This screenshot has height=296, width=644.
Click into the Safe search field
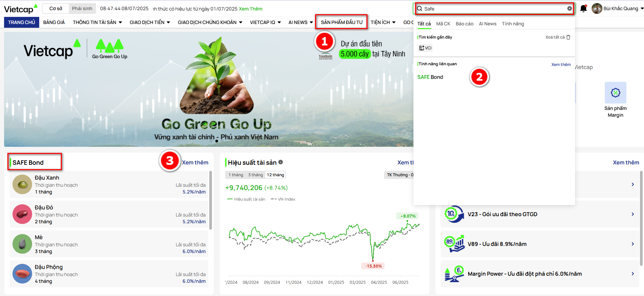[x=495, y=9]
